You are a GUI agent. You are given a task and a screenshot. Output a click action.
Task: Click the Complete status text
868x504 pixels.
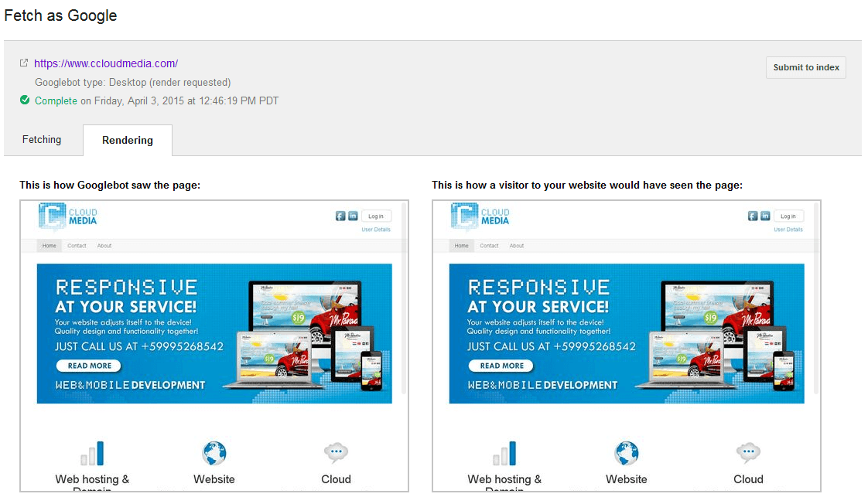[x=56, y=100]
